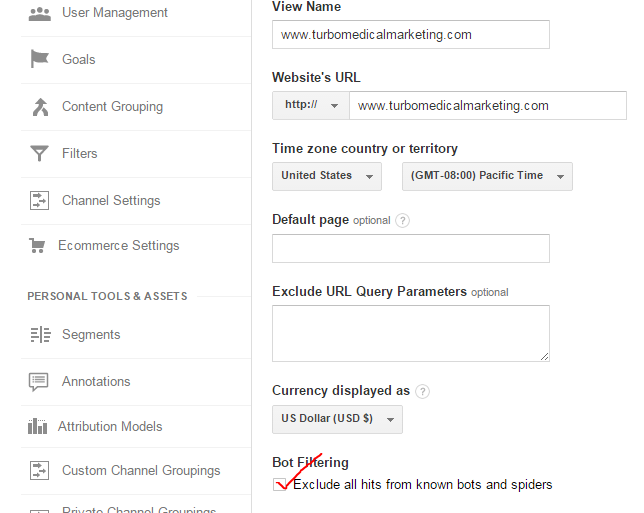The height and width of the screenshot is (513, 644).
Task: Open the Attribution Models menu item
Action: point(110,426)
